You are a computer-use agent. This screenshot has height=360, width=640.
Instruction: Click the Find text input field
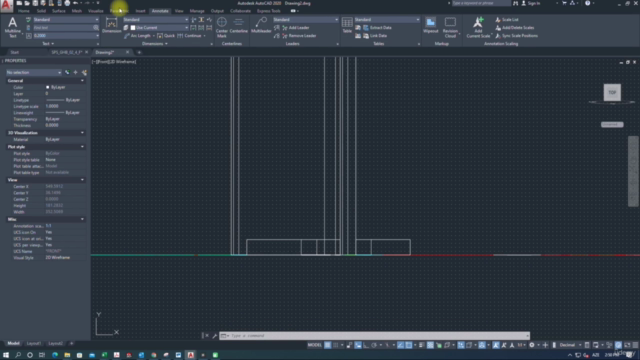coord(62,28)
